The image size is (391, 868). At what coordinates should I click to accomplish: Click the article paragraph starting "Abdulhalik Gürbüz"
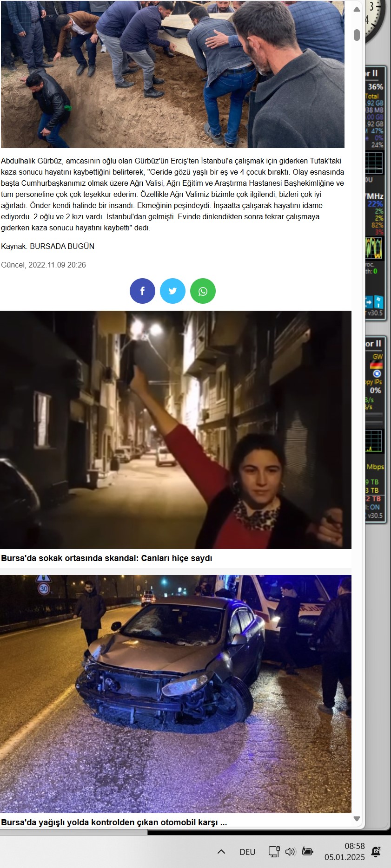click(x=172, y=194)
